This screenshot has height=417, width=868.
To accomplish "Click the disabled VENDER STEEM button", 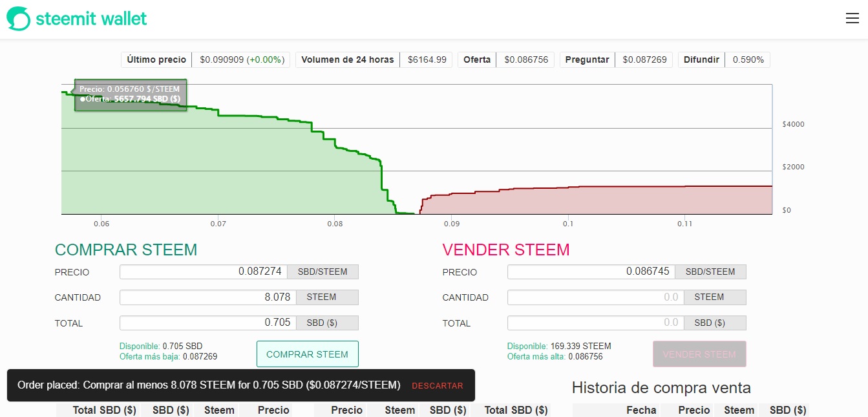I will click(699, 354).
